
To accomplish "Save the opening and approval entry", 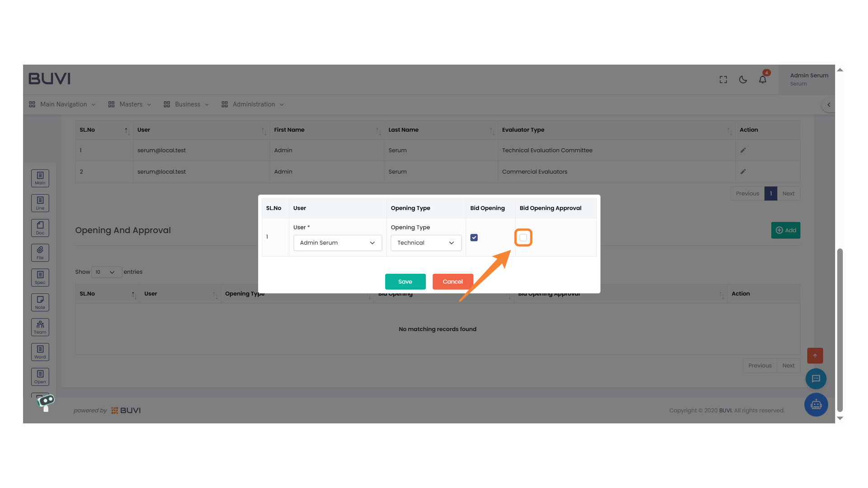I will (405, 281).
